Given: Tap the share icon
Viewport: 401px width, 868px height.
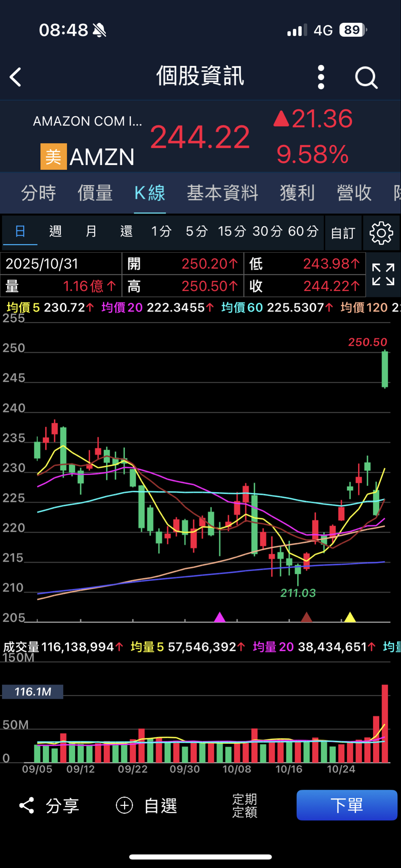Looking at the screenshot, I should tap(26, 805).
